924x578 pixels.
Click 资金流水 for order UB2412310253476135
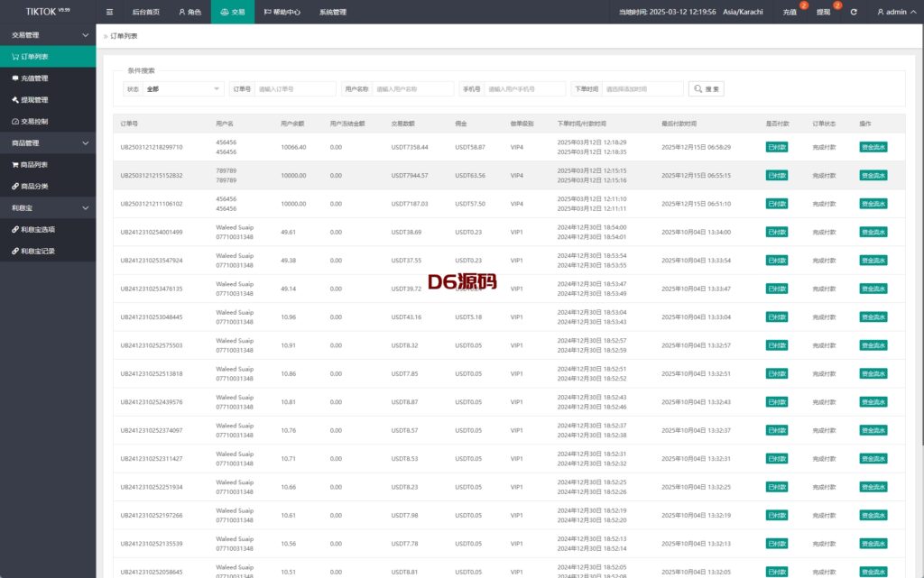coord(873,289)
